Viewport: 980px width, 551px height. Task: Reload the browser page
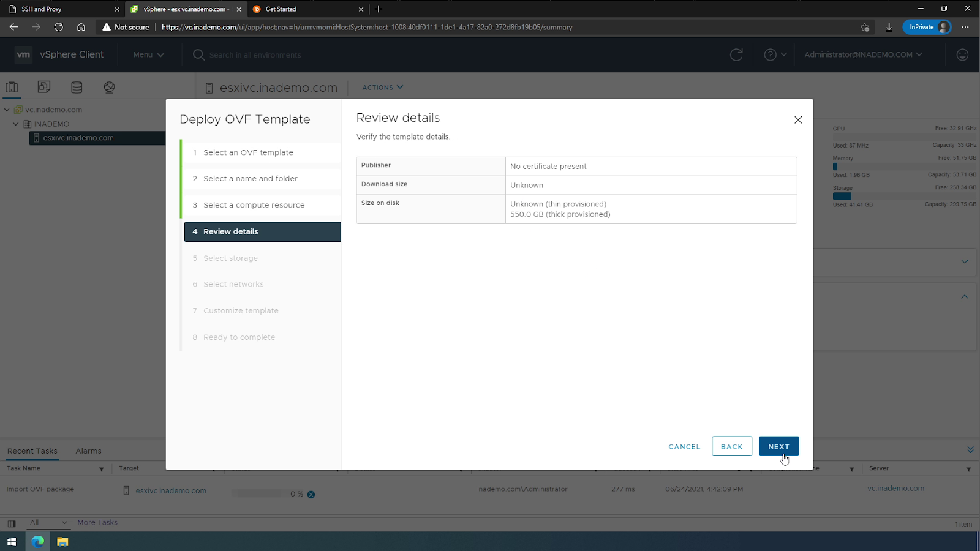(x=58, y=27)
